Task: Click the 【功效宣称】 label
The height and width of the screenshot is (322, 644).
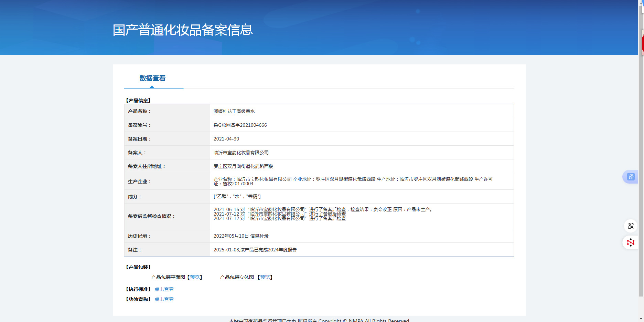Action: [138, 299]
